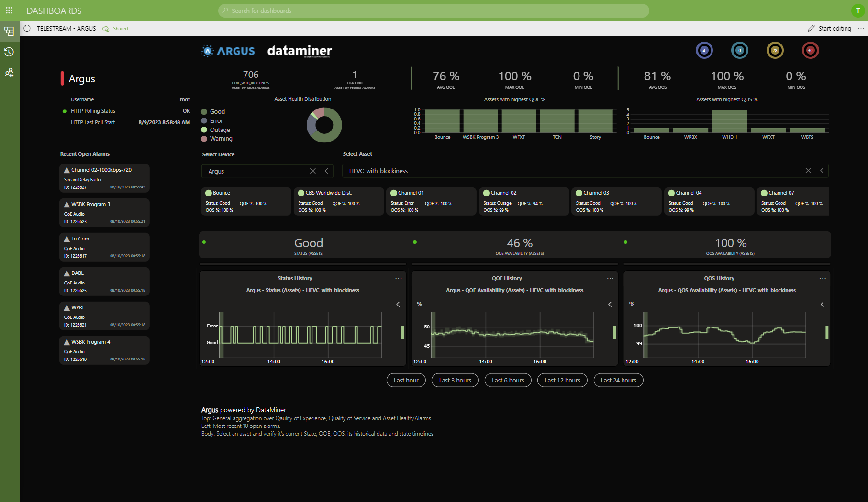Screen dimensions: 868x502
Task: Click the dataminer logo
Action: click(300, 51)
